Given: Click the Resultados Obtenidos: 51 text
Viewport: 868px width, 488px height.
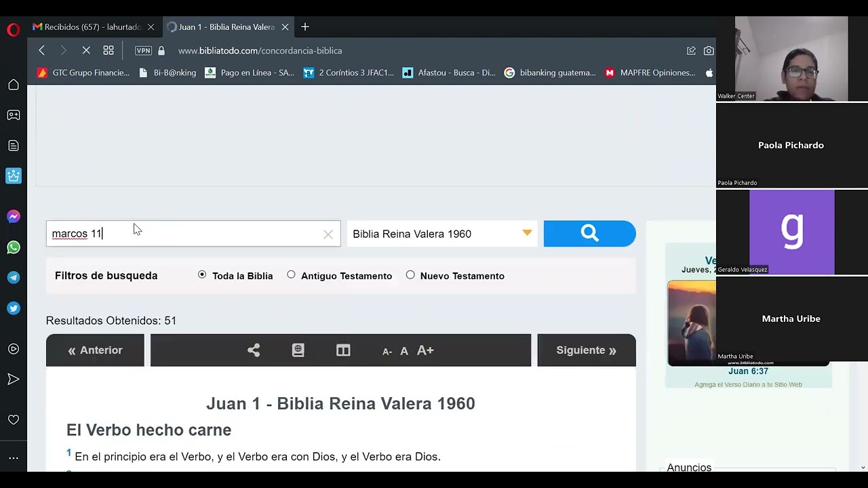Looking at the screenshot, I should click(111, 321).
